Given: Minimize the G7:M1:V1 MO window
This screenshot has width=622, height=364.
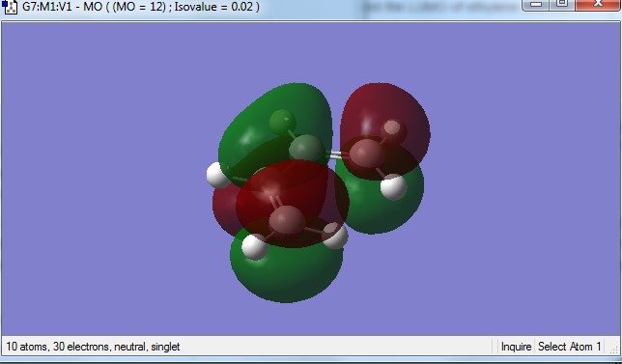Looking at the screenshot, I should [536, 5].
